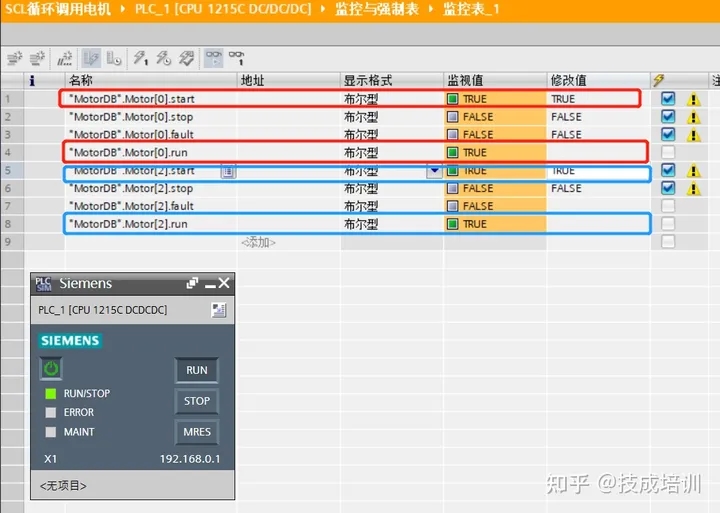
Task: Toggle the Monitor all glasses icon
Action: tap(214, 58)
